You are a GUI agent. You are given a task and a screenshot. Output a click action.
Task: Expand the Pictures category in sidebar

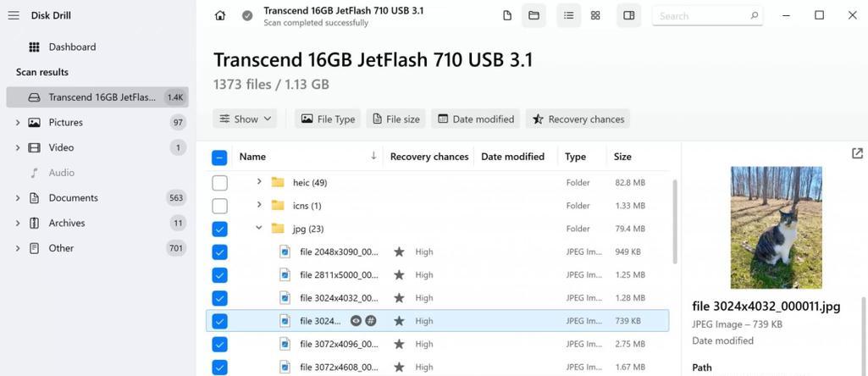pyautogui.click(x=18, y=123)
